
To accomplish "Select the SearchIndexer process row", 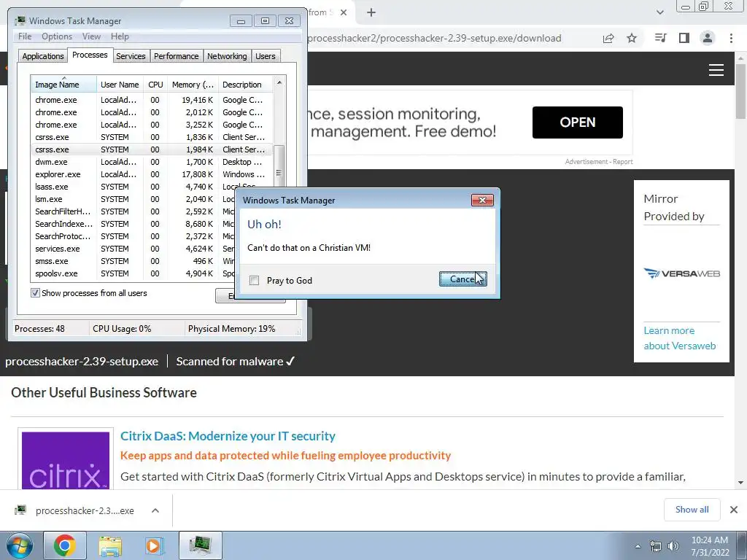I will pos(133,224).
